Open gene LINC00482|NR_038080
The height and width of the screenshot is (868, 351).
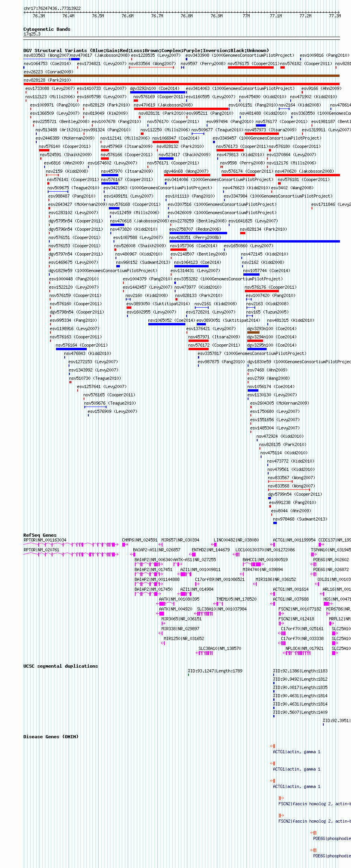coord(236,540)
